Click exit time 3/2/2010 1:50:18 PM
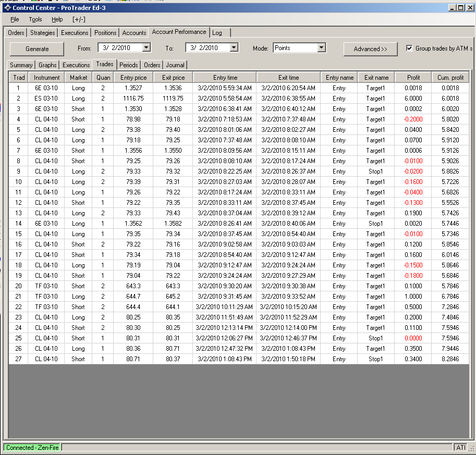Image resolution: width=476 pixels, height=455 pixels. point(288,359)
